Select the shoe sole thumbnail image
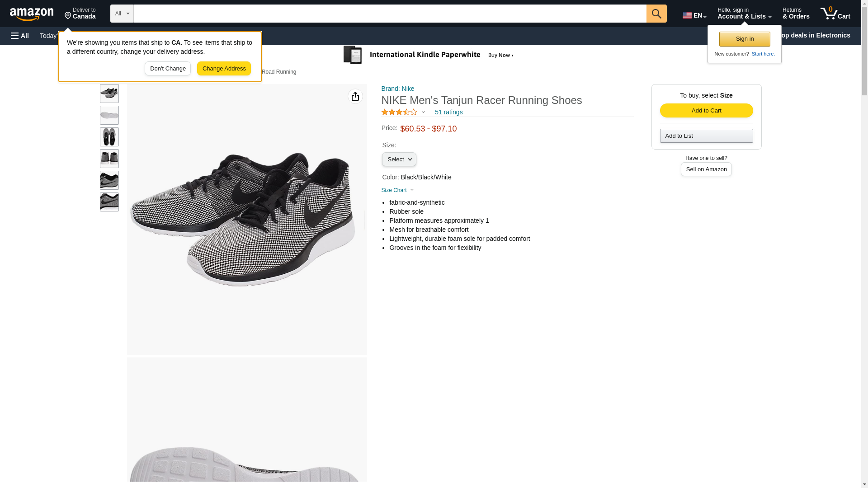The width and height of the screenshot is (868, 488). tap(109, 115)
